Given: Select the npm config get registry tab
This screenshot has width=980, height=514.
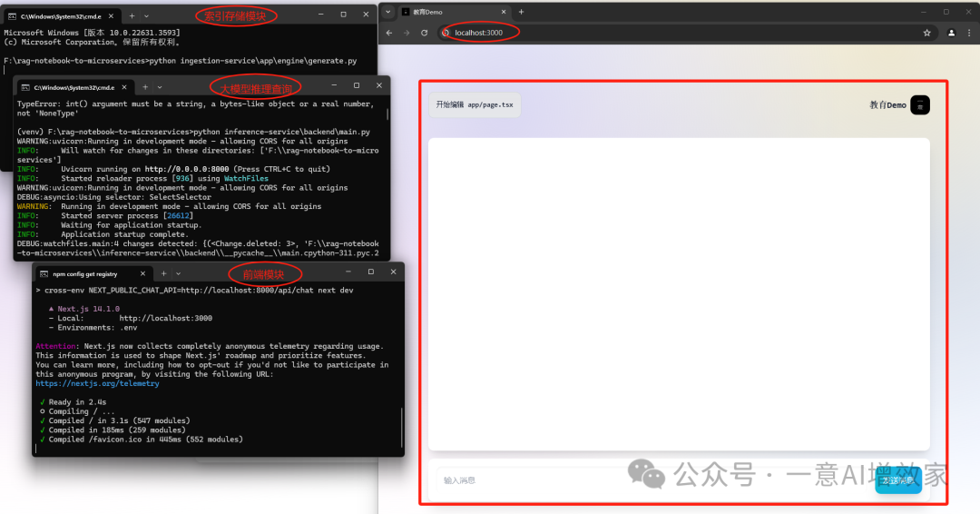Looking at the screenshot, I should pos(93,274).
